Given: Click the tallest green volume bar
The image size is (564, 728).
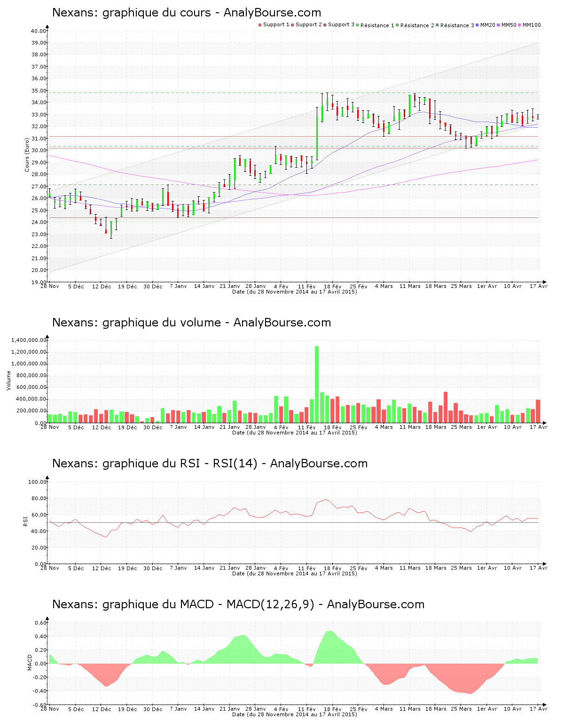Looking at the screenshot, I should click(317, 384).
